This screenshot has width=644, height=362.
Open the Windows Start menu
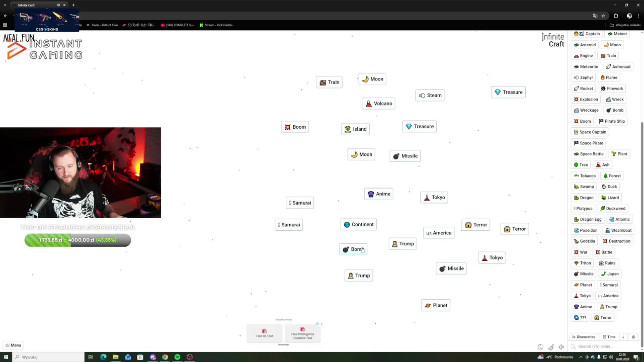[6, 357]
